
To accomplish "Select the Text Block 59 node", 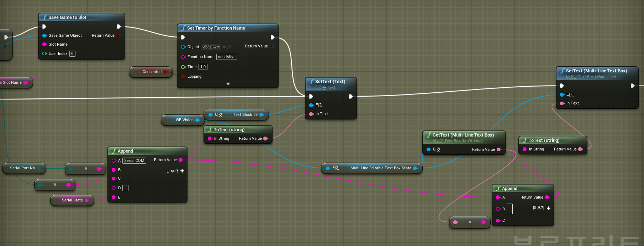I will pyautogui.click(x=236, y=115).
